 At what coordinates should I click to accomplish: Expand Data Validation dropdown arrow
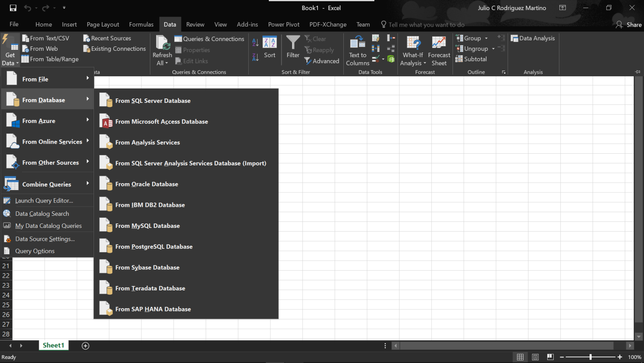click(383, 59)
